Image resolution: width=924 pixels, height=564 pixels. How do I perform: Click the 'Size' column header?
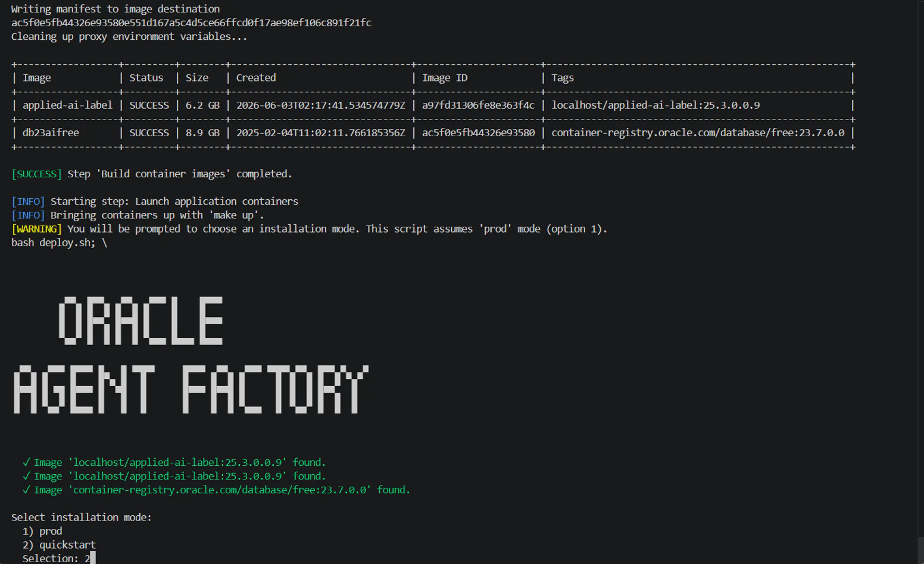tap(197, 77)
